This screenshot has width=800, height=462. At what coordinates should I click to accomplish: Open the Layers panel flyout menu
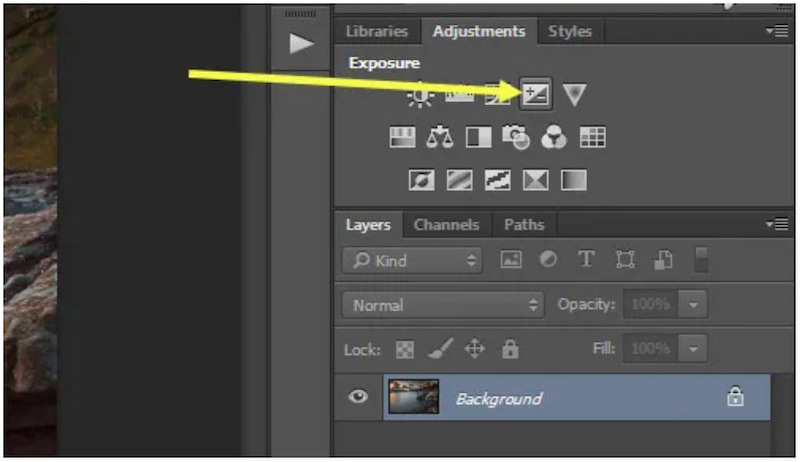coord(777,224)
